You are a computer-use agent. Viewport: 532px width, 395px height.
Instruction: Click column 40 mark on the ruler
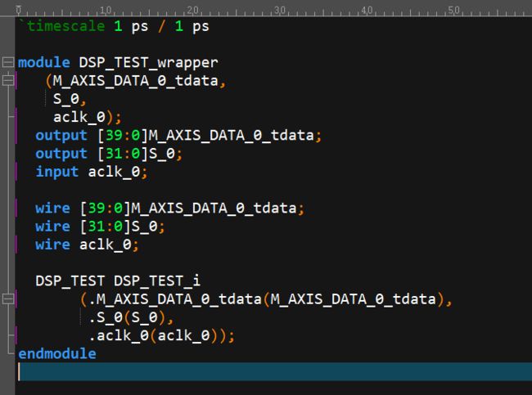(x=367, y=11)
